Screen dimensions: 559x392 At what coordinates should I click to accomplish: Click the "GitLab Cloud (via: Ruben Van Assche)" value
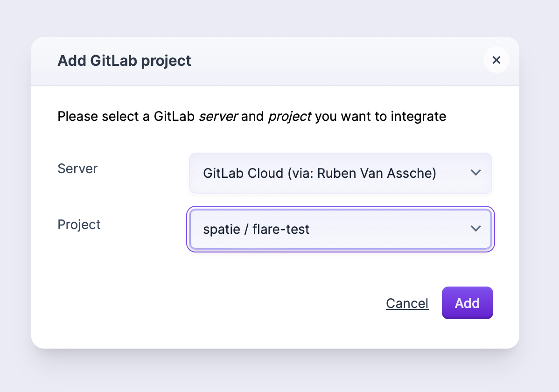(320, 173)
